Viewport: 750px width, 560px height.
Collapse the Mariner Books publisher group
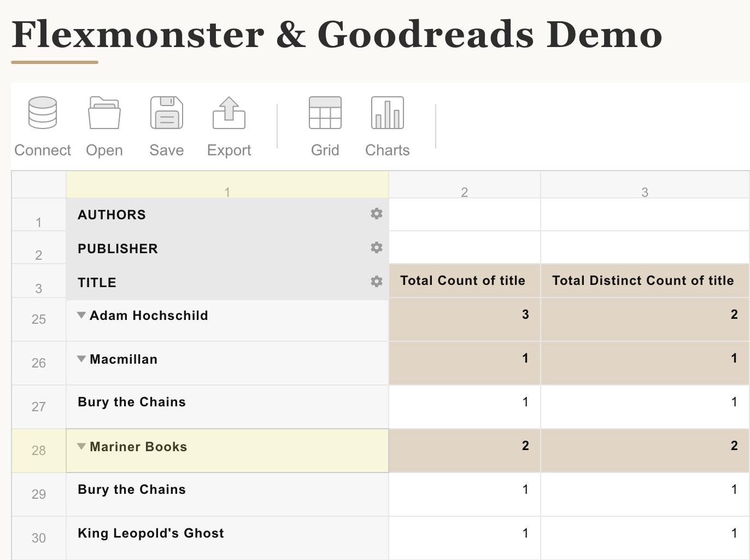[81, 446]
